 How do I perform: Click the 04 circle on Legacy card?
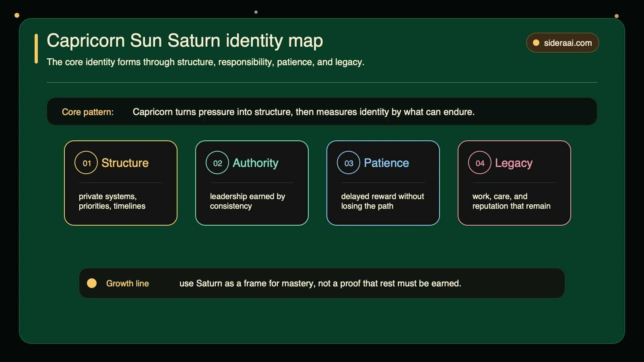pos(480,162)
